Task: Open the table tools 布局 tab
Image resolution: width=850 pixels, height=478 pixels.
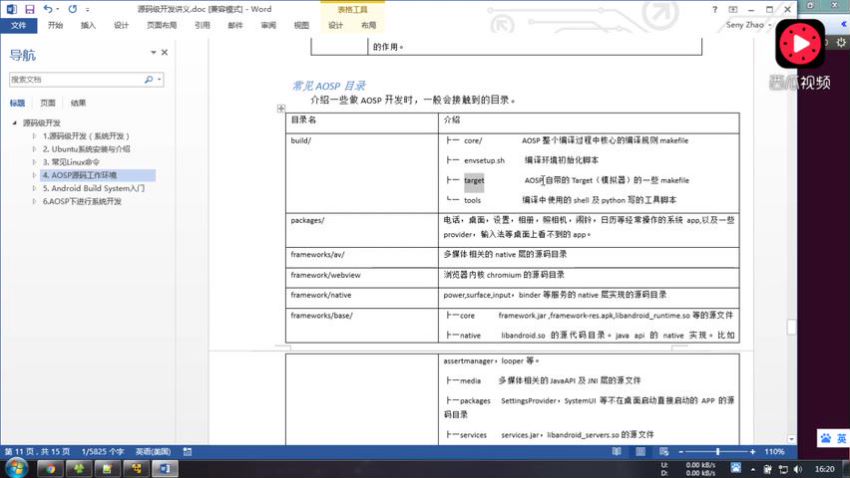Action: pyautogui.click(x=369, y=25)
